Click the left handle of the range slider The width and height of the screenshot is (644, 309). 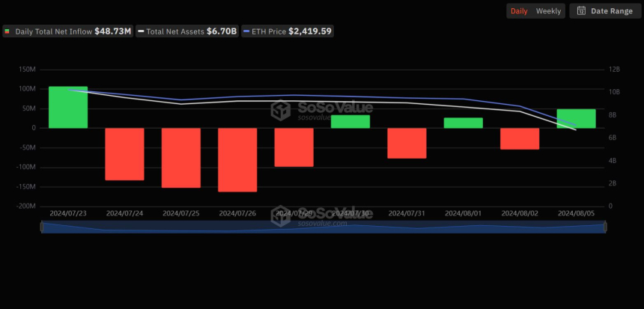click(x=42, y=227)
